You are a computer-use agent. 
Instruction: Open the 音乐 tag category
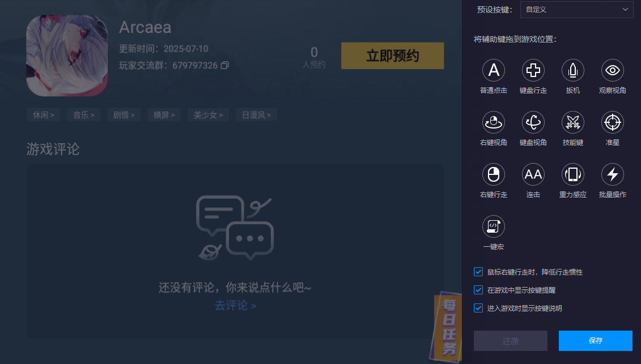click(x=83, y=114)
